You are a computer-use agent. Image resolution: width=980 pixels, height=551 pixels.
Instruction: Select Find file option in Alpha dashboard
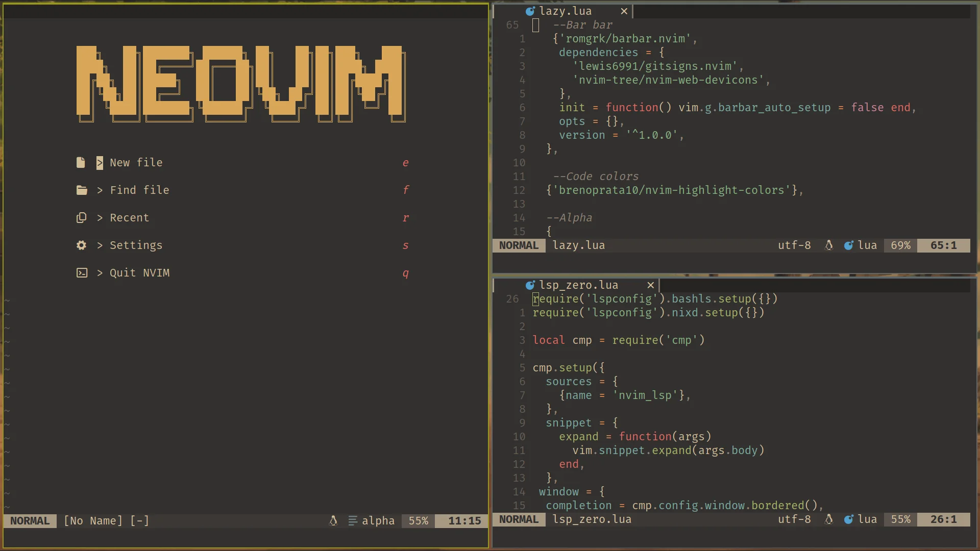click(x=140, y=190)
